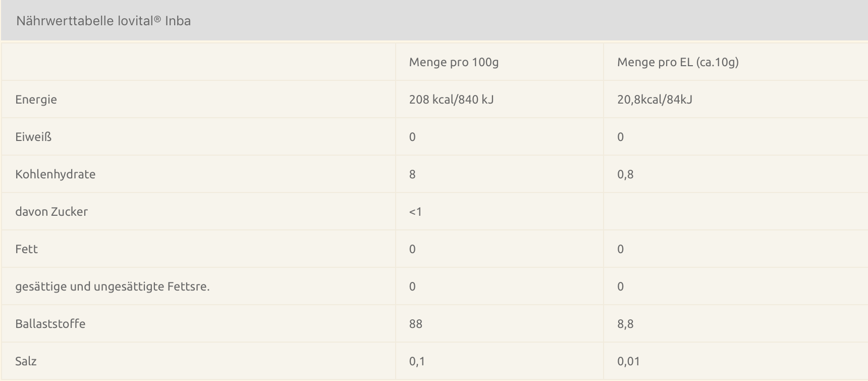This screenshot has height=381, width=868.
Task: Click the Salz row label
Action: click(26, 361)
